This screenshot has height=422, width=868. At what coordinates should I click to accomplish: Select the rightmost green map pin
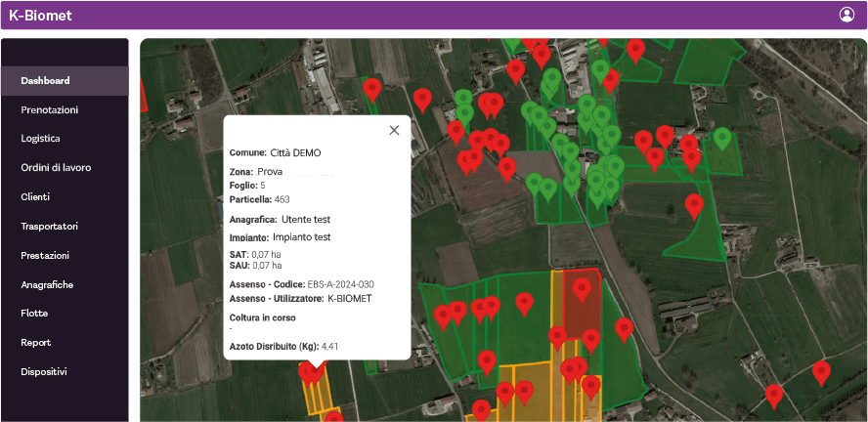722,139
